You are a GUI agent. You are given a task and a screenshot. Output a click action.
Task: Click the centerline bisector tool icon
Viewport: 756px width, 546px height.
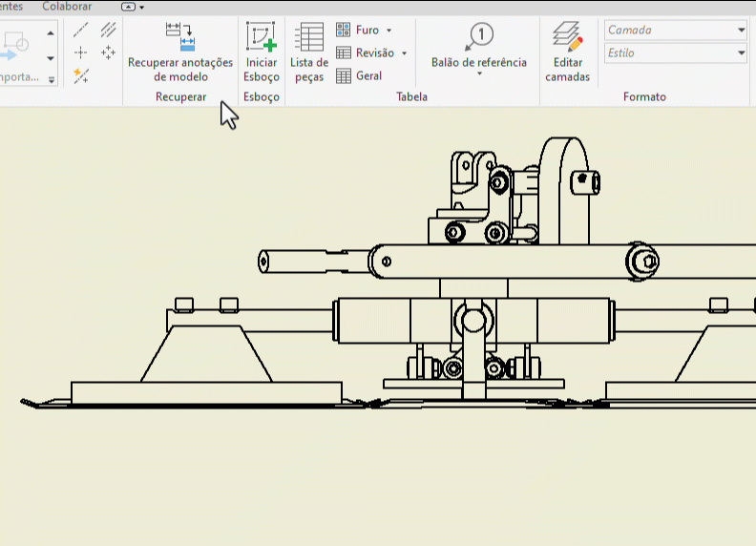tap(108, 31)
